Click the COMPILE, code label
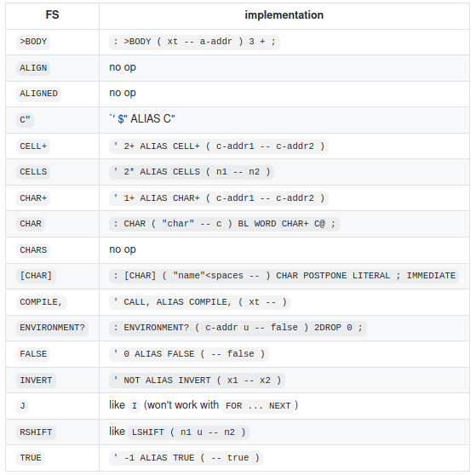The width and height of the screenshot is (476, 475). click(41, 302)
